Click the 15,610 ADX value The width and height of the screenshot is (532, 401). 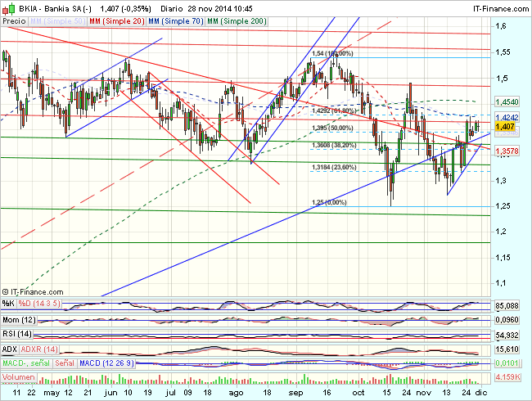click(507, 349)
